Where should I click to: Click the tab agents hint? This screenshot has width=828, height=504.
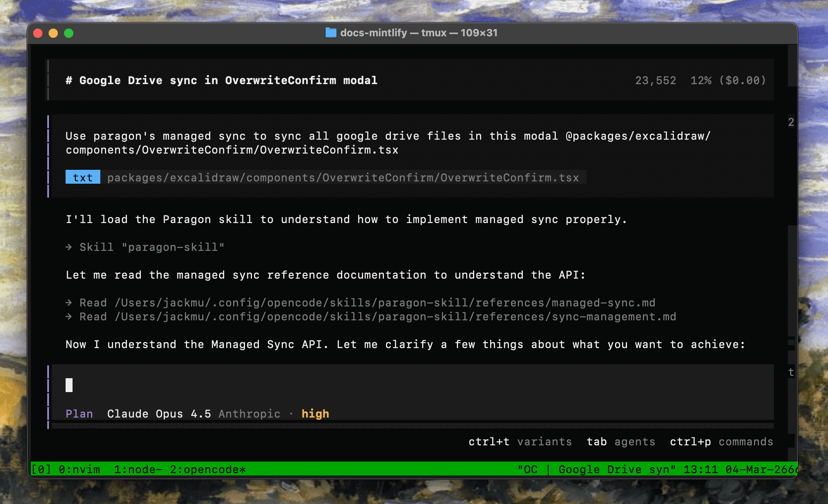(621, 441)
